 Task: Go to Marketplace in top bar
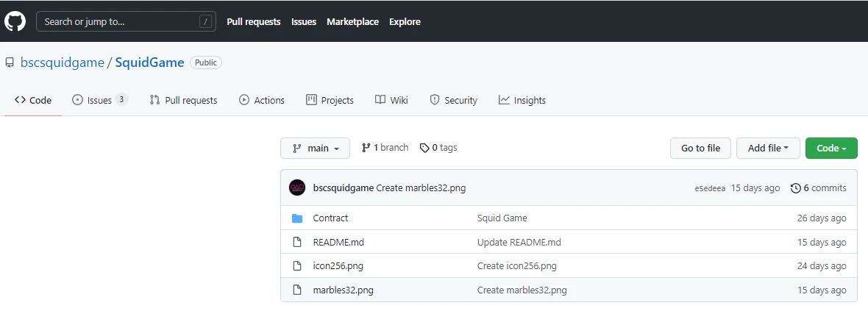click(352, 21)
